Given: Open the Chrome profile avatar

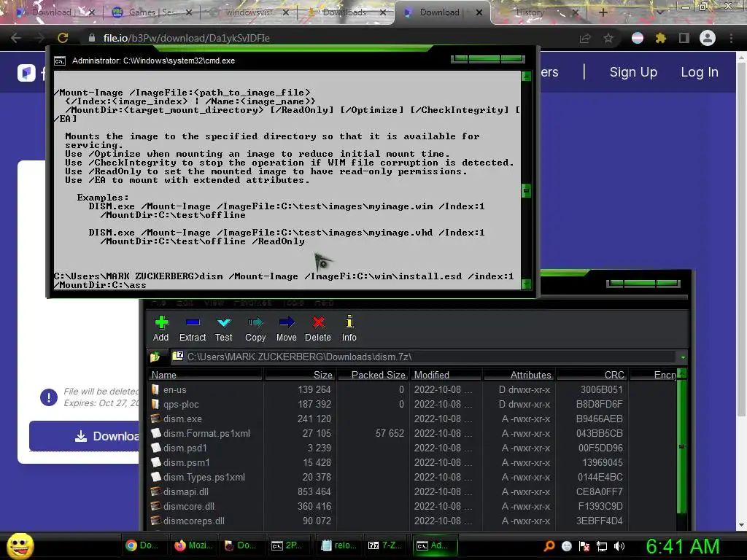Looking at the screenshot, I should (708, 38).
